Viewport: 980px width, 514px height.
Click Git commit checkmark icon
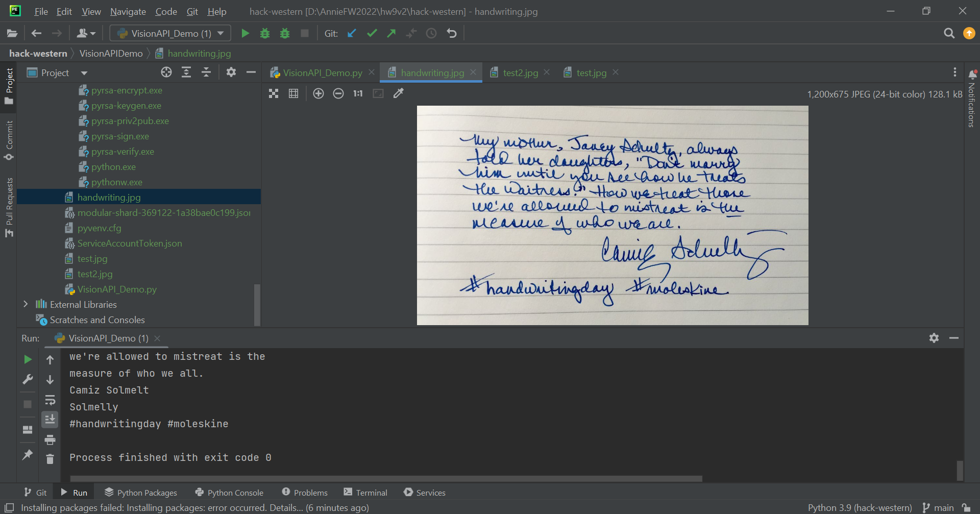pos(372,33)
